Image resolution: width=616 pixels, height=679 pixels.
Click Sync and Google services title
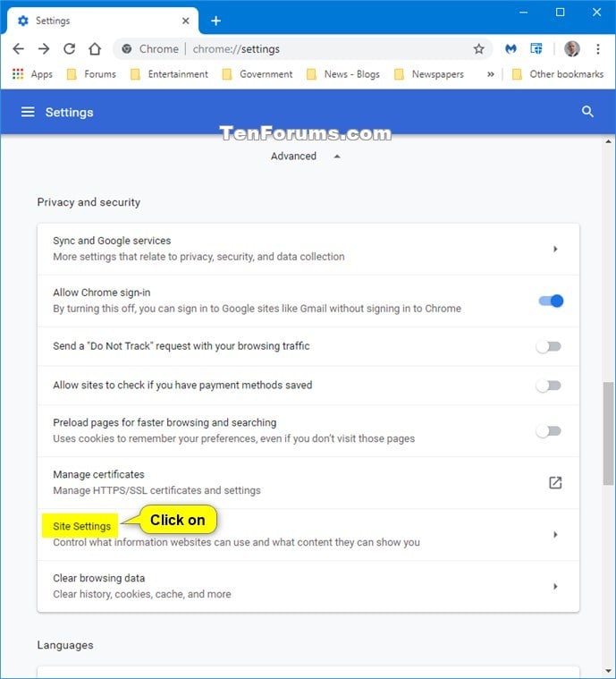pos(112,241)
